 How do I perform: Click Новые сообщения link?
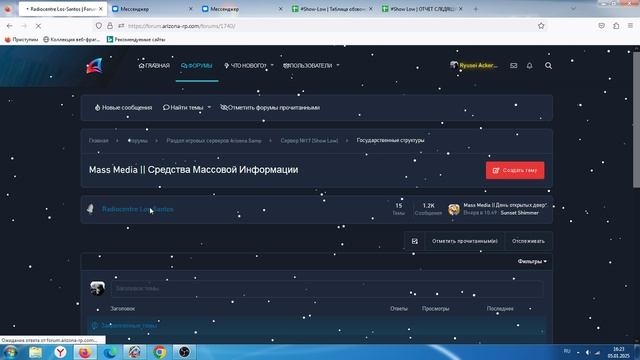click(x=123, y=108)
